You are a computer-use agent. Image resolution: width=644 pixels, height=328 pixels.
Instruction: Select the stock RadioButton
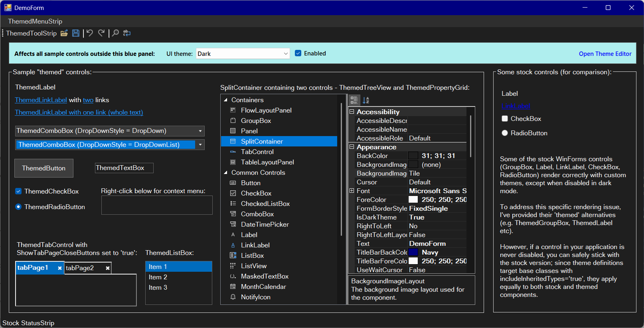505,133
